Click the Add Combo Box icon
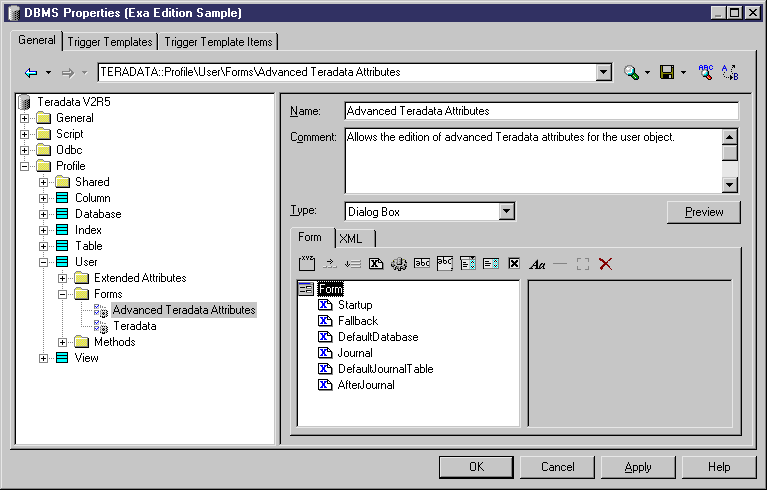The height and width of the screenshot is (490, 767). 468,264
